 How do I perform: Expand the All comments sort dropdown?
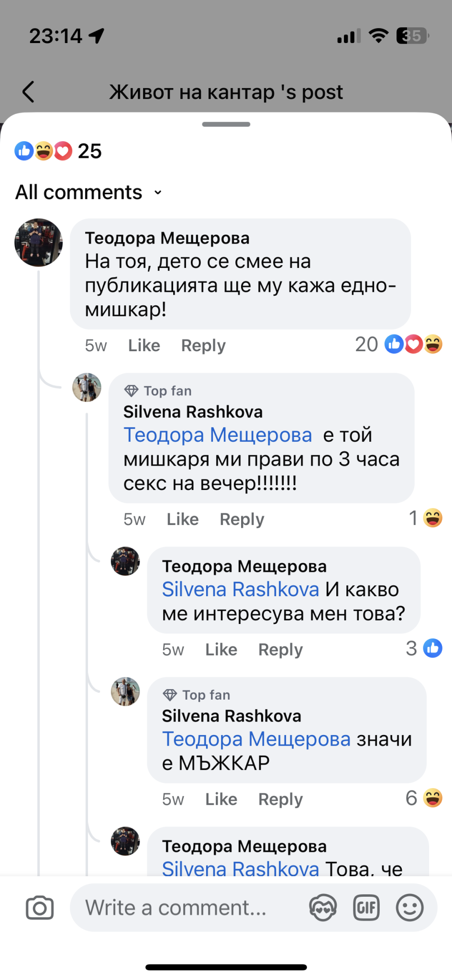point(89,192)
